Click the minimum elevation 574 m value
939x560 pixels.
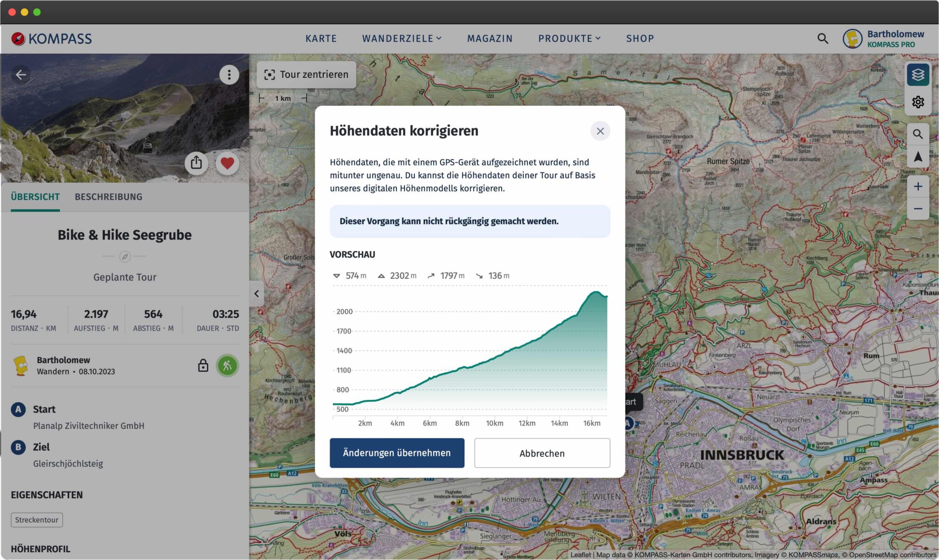pyautogui.click(x=356, y=275)
